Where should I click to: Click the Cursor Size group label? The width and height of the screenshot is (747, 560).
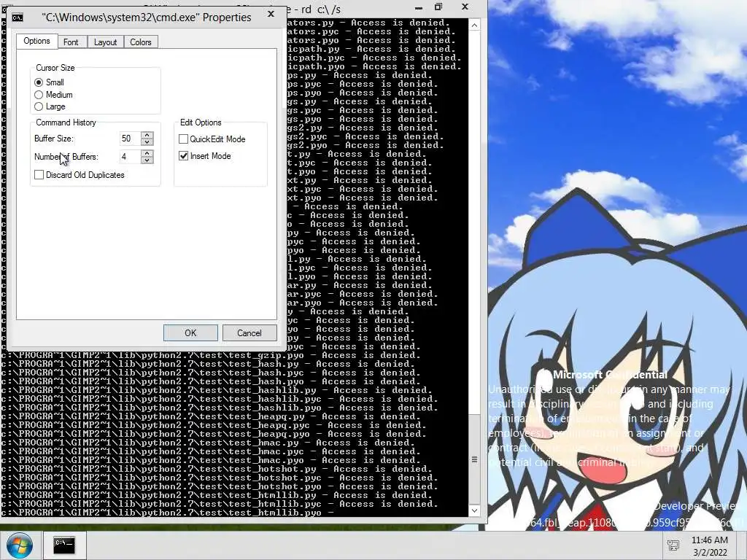(55, 68)
